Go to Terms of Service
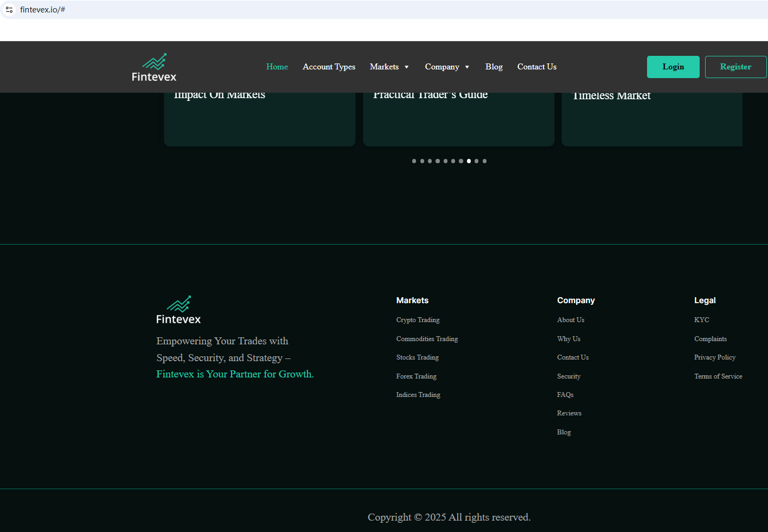This screenshot has height=532, width=768. 718,376
